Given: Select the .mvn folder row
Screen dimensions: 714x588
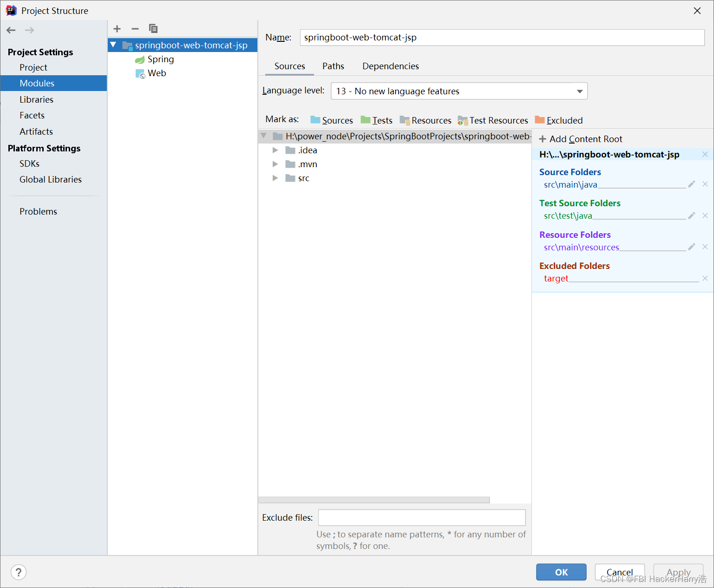Looking at the screenshot, I should (x=395, y=164).
